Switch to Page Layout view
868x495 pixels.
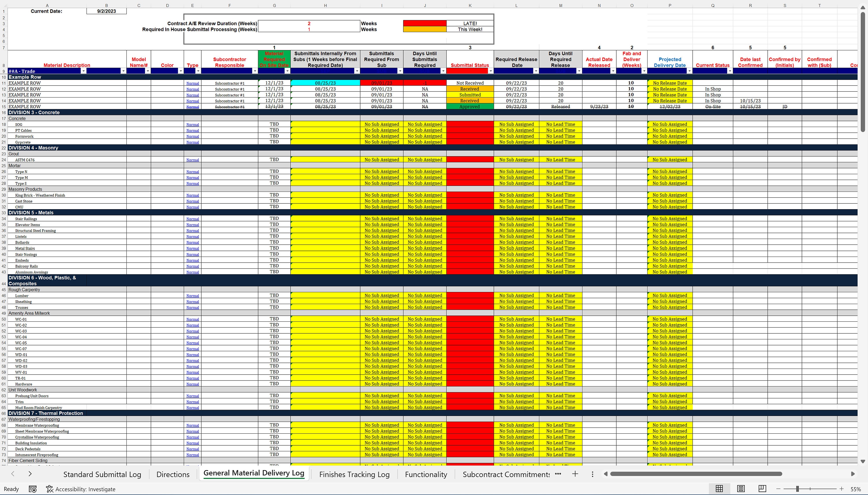(x=741, y=489)
